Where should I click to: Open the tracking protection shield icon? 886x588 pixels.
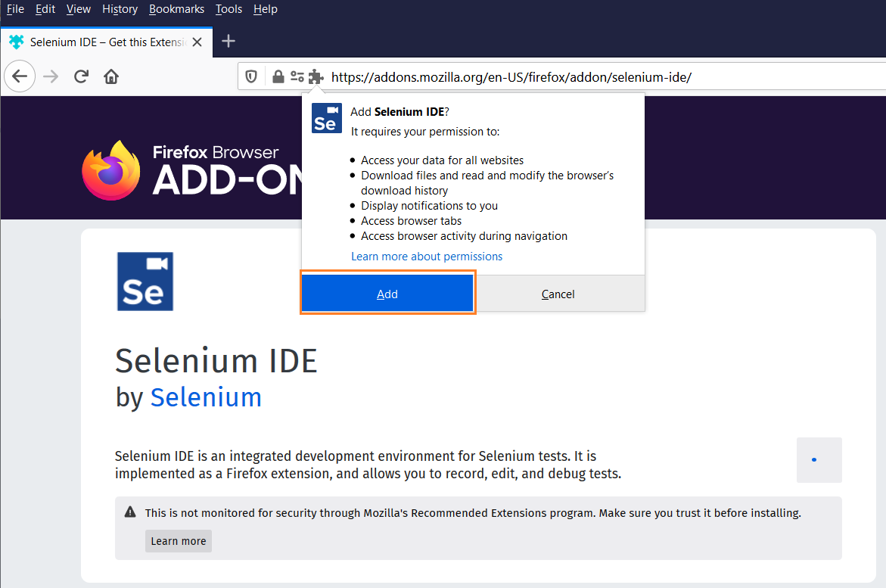251,76
